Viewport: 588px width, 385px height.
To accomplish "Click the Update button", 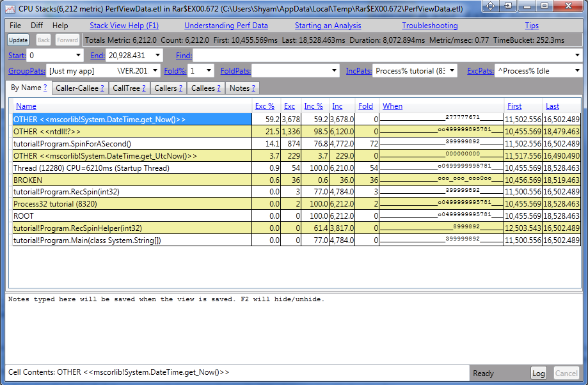I will click(x=19, y=40).
